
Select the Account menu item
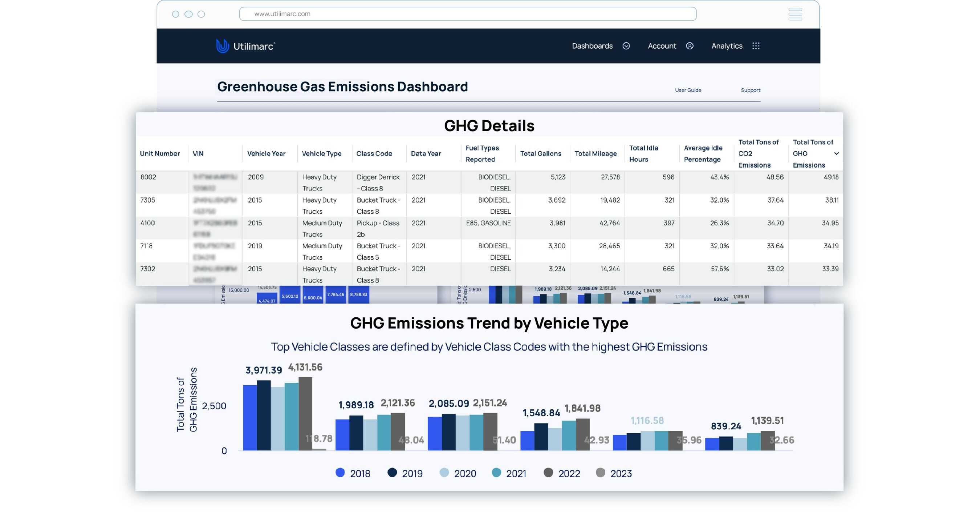pos(662,46)
